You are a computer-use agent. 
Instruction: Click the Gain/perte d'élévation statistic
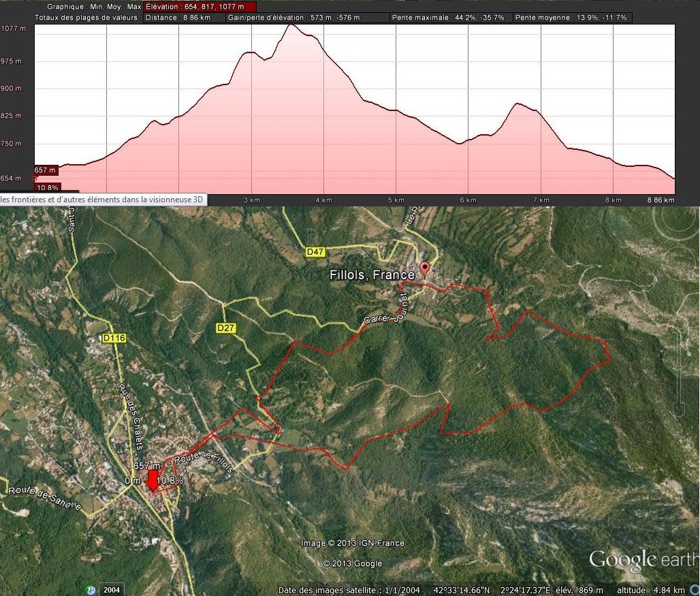coord(308,17)
